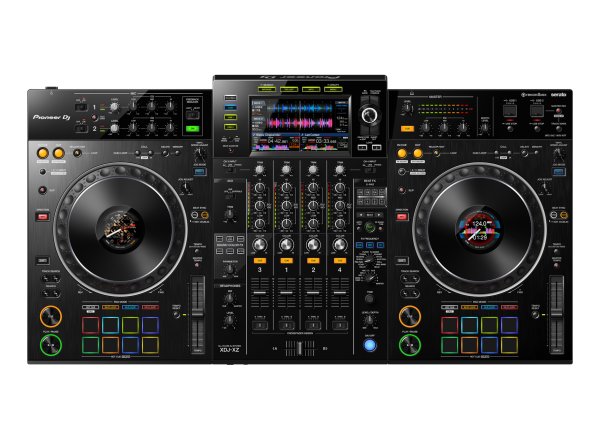Click the right deck tempo slider
The height and width of the screenshot is (440, 600).
tap(557, 315)
